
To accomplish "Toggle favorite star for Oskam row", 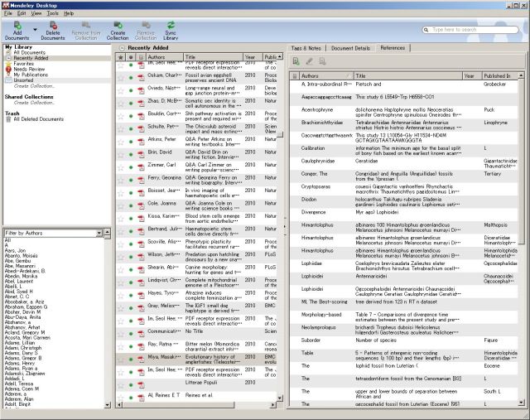I will point(121,78).
